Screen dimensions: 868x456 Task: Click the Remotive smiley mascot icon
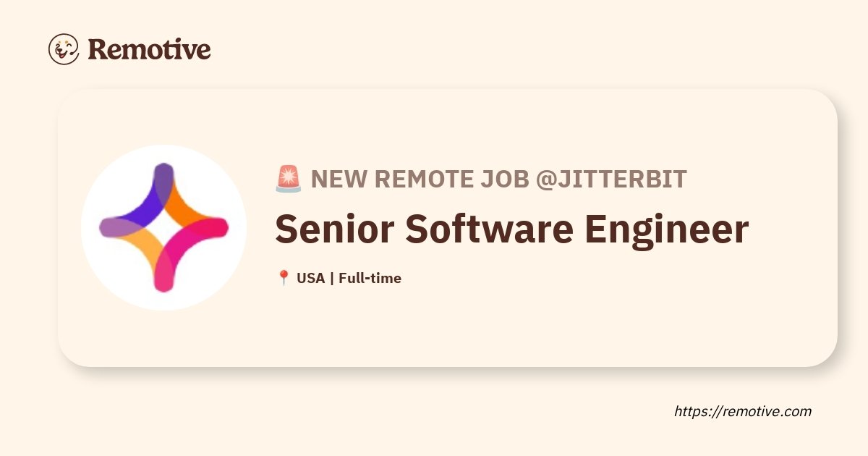click(64, 49)
